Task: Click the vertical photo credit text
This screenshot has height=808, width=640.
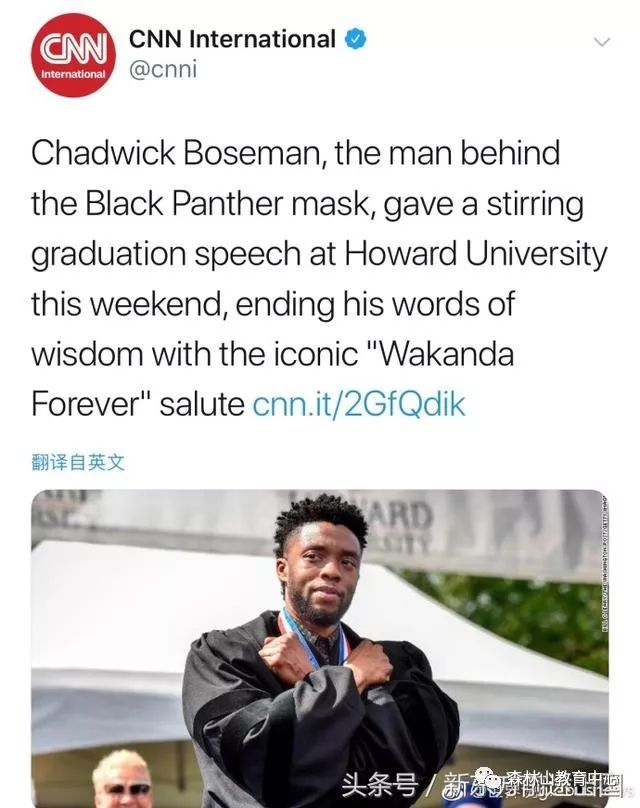Action: click(x=604, y=561)
